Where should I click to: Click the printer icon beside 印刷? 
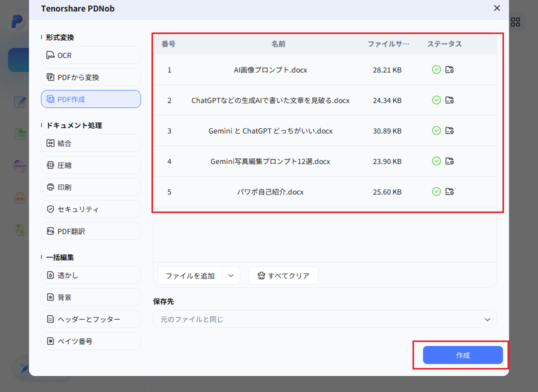coord(50,187)
